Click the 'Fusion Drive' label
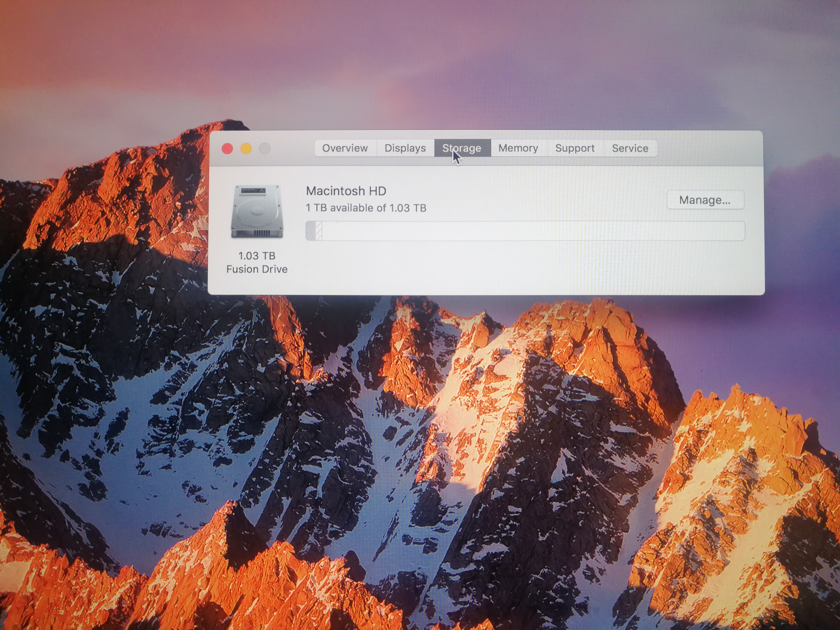Viewport: 840px width, 630px height. [257, 269]
